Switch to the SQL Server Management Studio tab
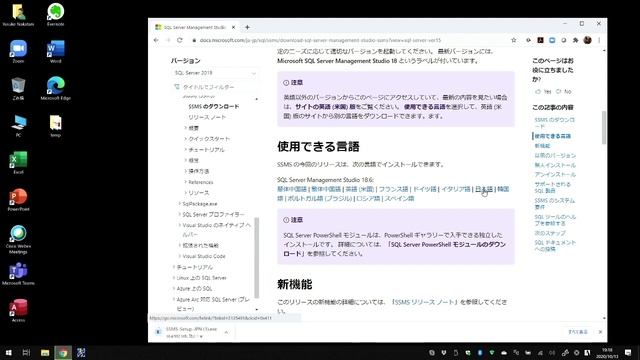Screen dimensions: 640x360 click(194, 27)
